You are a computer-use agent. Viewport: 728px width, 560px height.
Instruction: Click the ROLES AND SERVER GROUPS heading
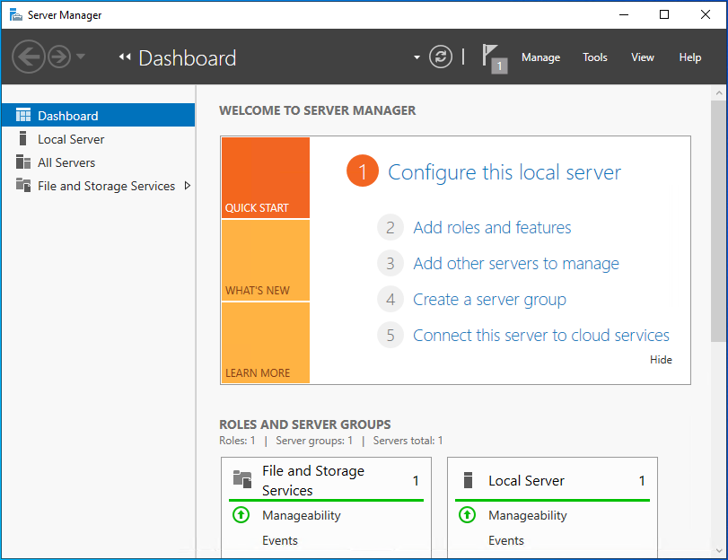[x=305, y=424]
